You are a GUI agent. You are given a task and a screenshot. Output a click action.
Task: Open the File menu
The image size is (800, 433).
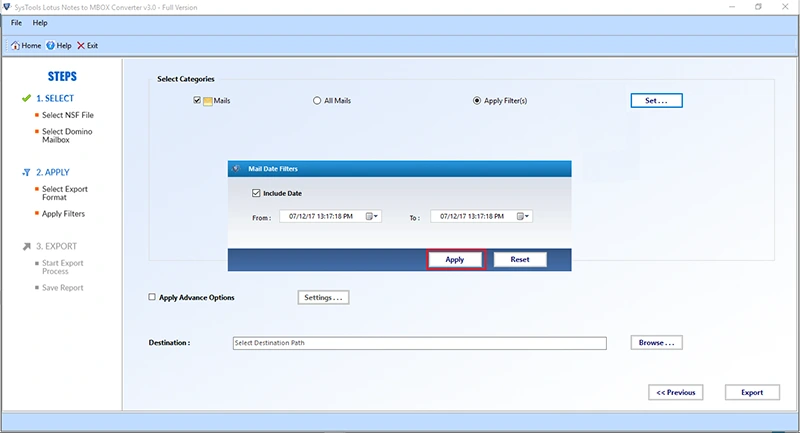point(16,23)
